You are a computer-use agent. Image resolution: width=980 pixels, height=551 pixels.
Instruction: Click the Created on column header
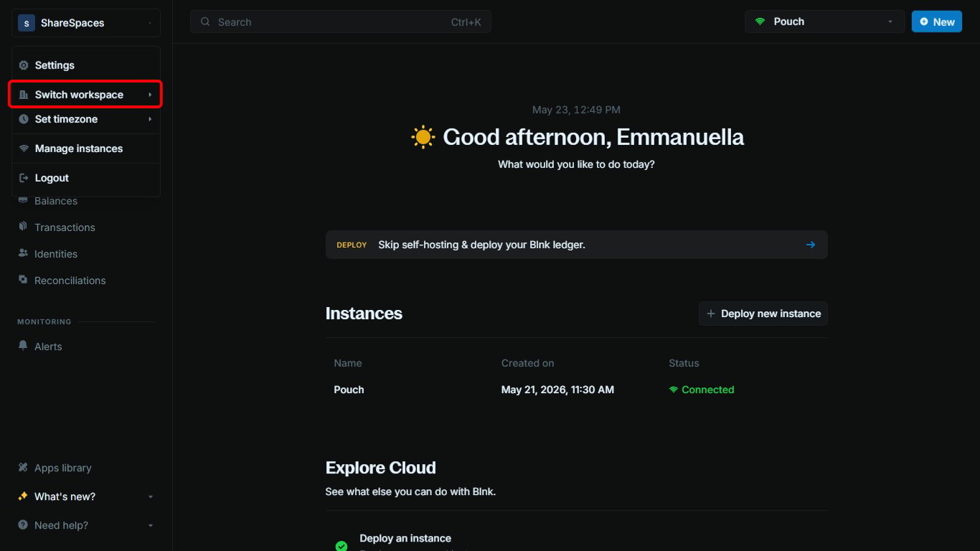pos(528,363)
